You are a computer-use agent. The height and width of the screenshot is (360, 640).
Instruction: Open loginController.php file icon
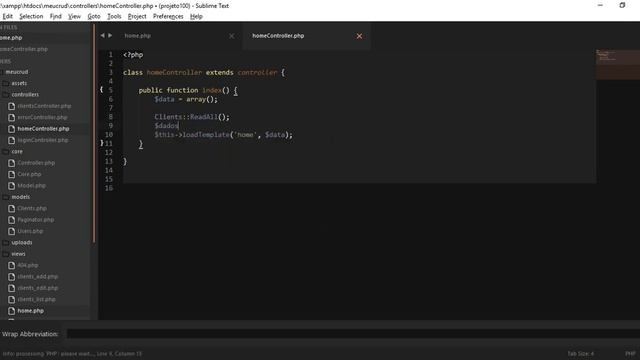[x=11, y=140]
